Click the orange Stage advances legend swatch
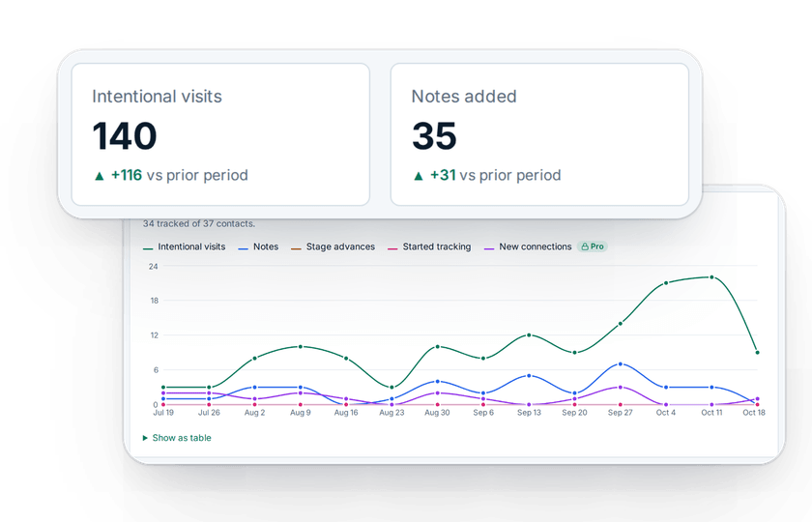This screenshot has width=812, height=522. 296,249
